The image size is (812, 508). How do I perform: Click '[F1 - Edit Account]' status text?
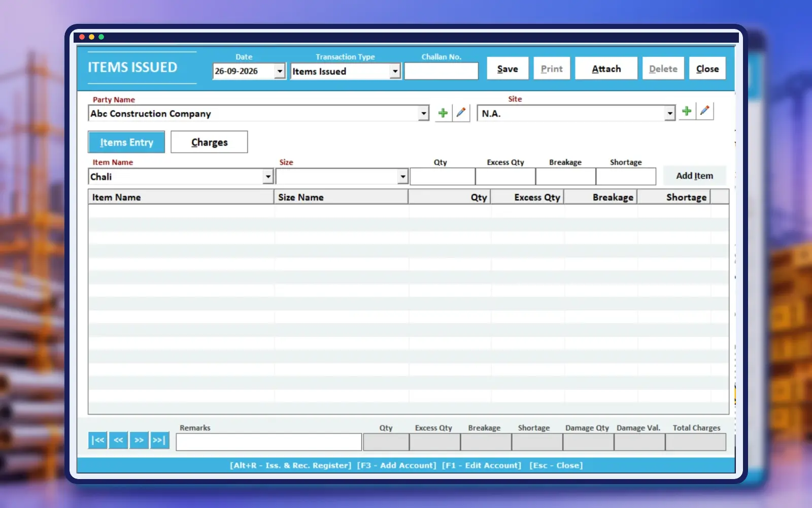click(482, 465)
